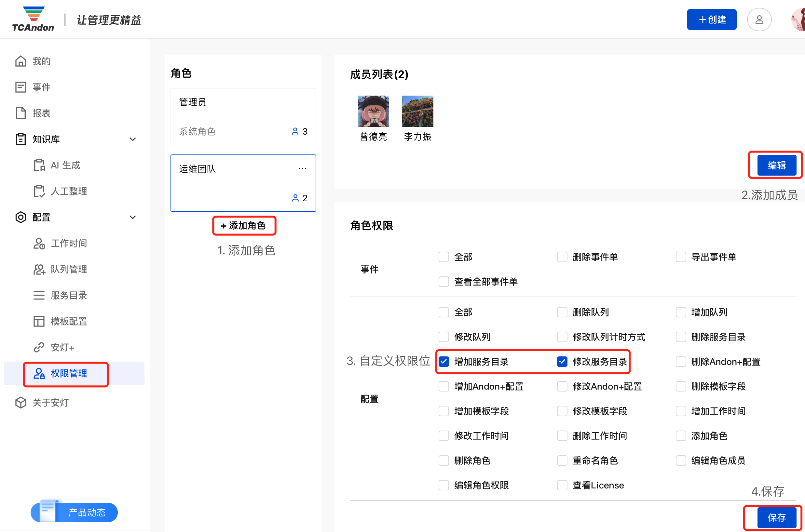Click the home icon next to 我的

coord(21,61)
